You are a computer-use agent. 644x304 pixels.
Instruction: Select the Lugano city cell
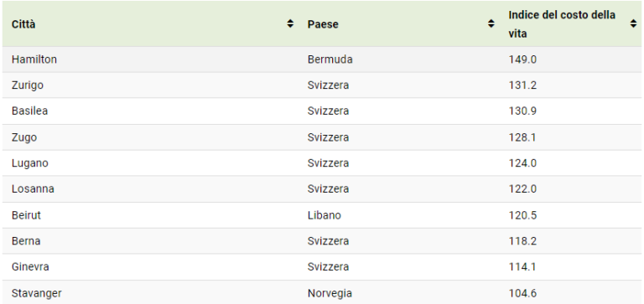click(x=150, y=162)
